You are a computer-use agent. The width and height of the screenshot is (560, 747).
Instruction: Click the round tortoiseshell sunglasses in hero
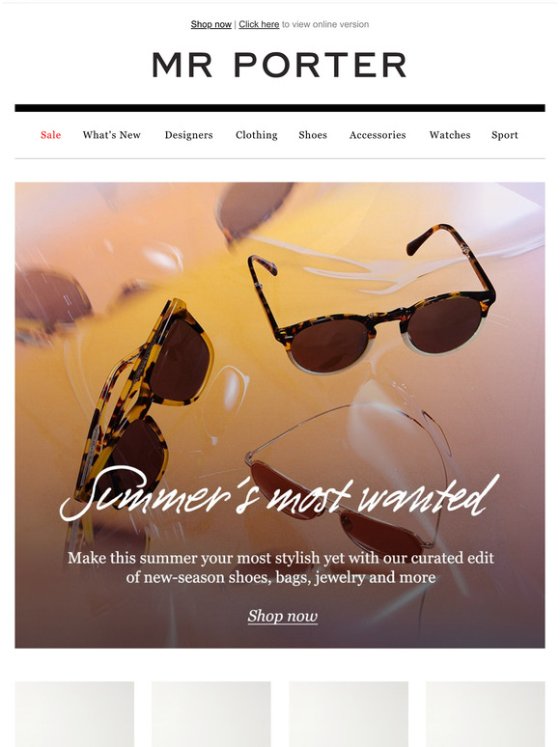point(372,300)
